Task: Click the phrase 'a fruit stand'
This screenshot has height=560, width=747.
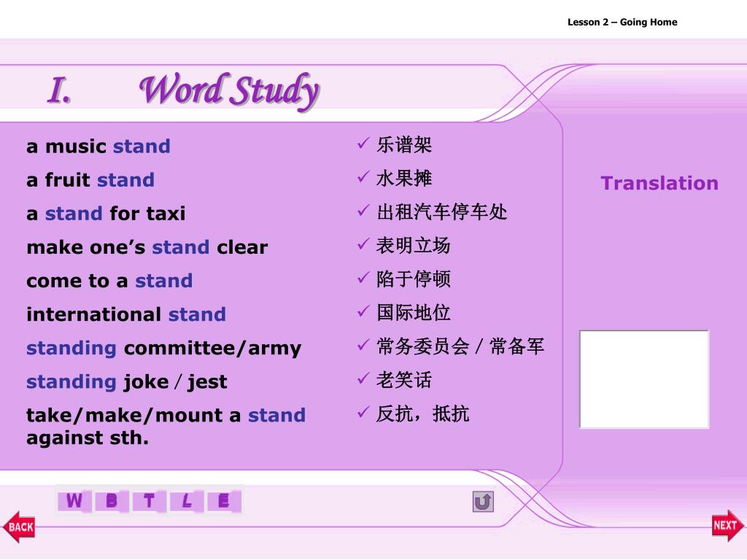Action: pyautogui.click(x=90, y=180)
